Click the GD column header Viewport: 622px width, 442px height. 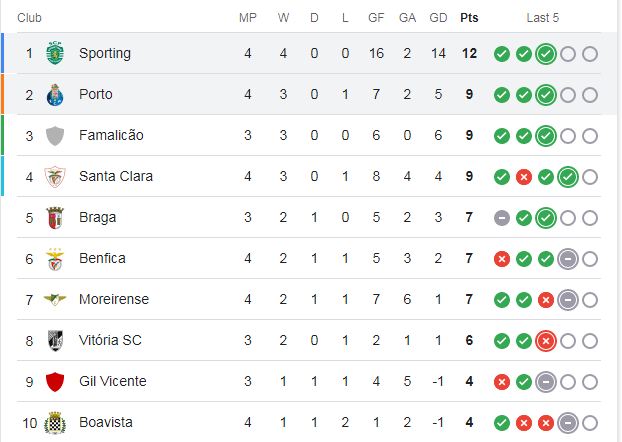pos(438,18)
